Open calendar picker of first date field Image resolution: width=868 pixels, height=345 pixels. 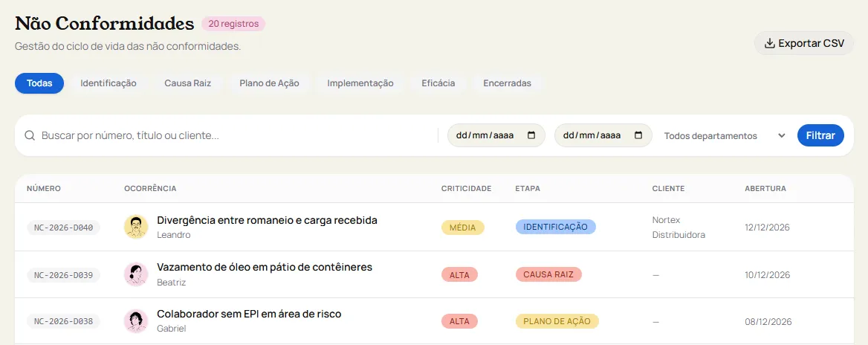(531, 135)
